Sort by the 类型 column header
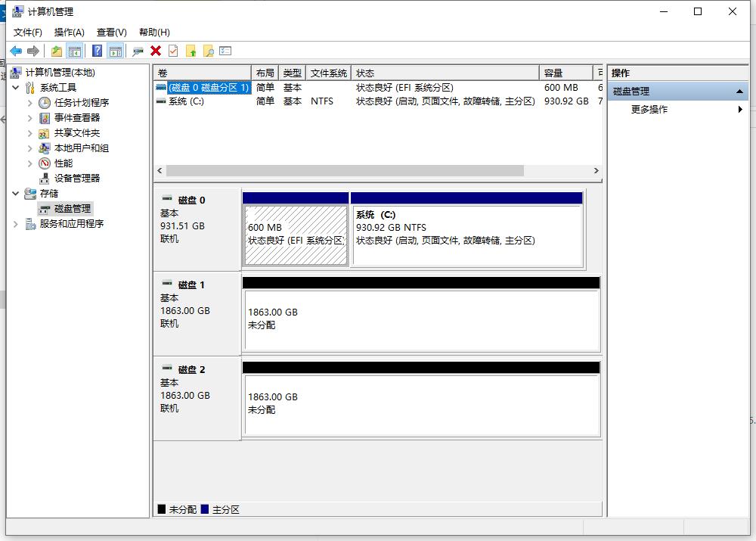 point(292,73)
